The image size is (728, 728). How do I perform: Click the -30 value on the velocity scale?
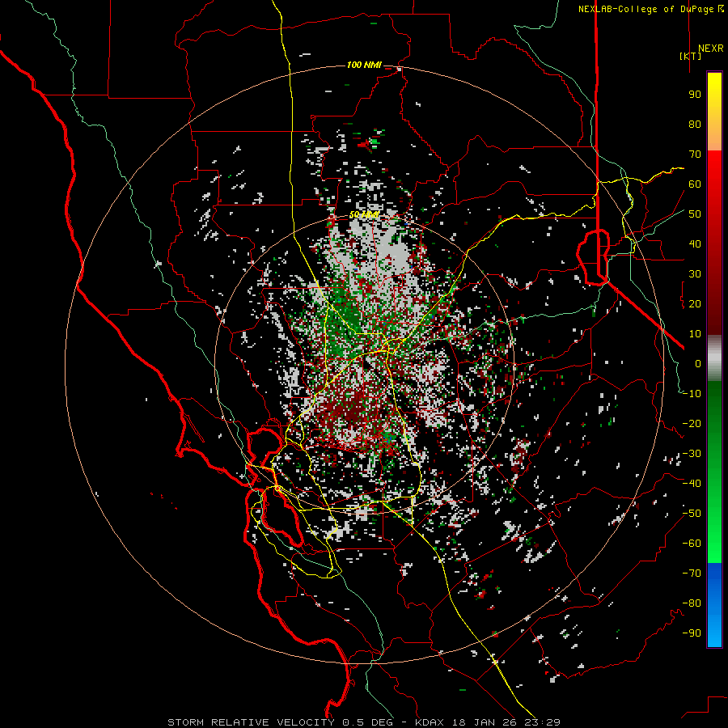[692, 454]
